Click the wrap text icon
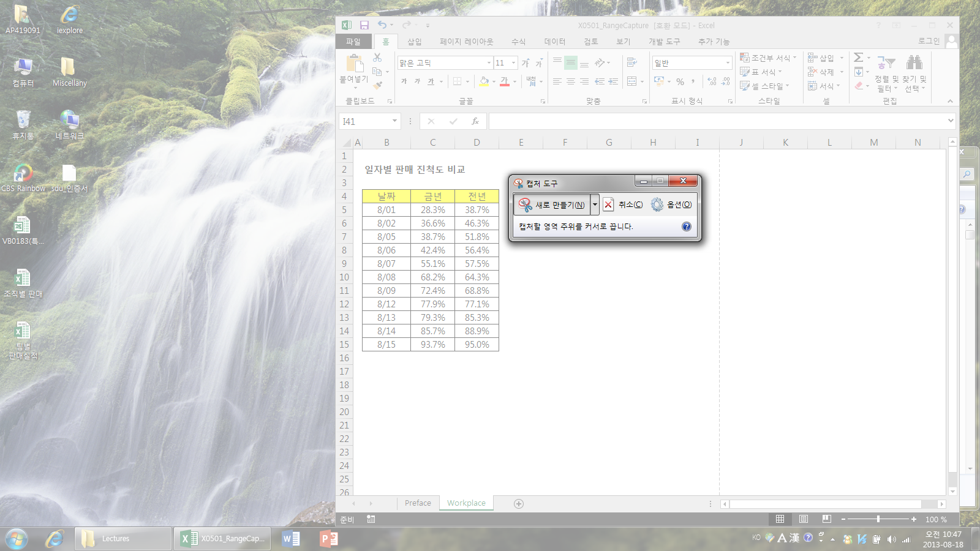The width and height of the screenshot is (980, 551). (x=632, y=62)
